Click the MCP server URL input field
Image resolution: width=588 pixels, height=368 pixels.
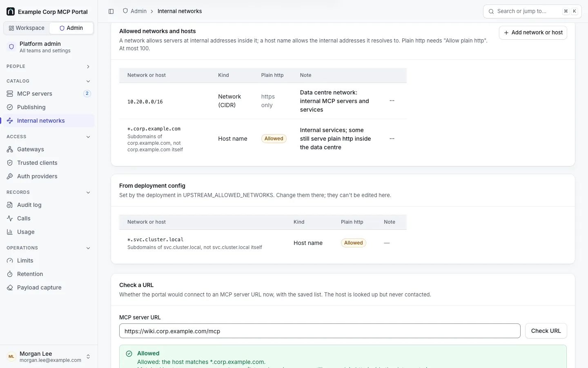point(320,331)
